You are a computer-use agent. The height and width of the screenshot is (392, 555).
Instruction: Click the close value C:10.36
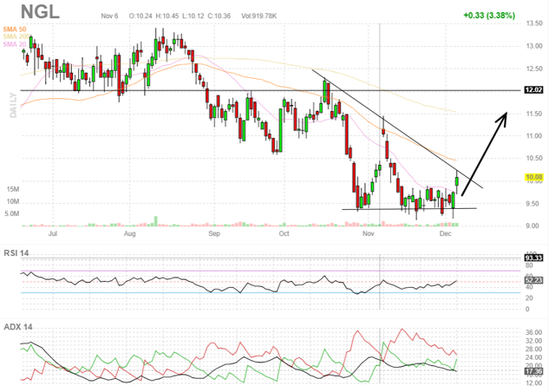(x=219, y=16)
